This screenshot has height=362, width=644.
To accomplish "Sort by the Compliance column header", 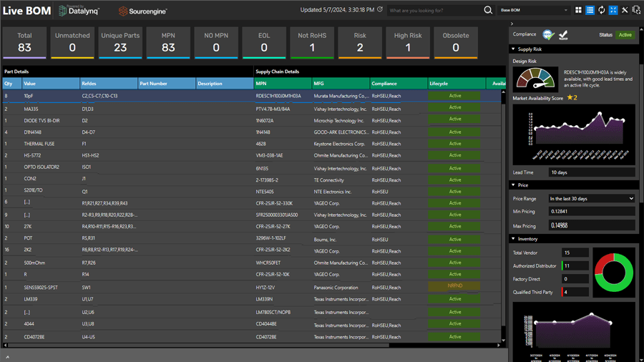I will coord(399,83).
